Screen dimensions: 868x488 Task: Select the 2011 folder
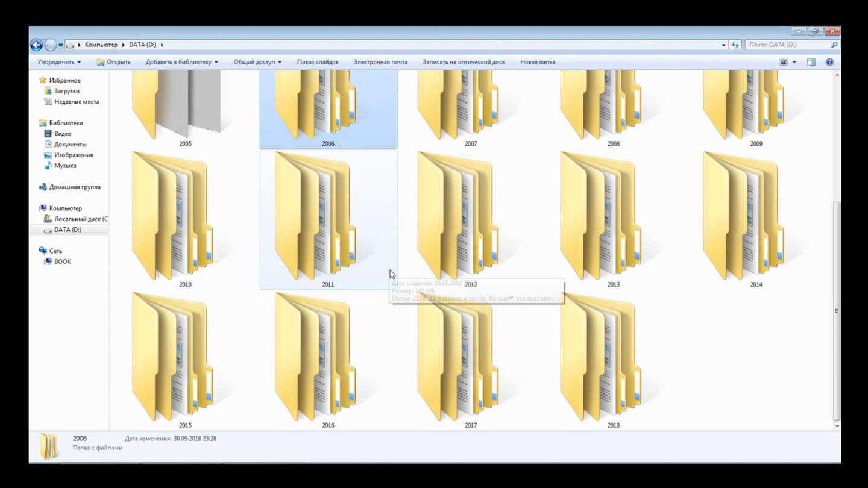coord(329,219)
